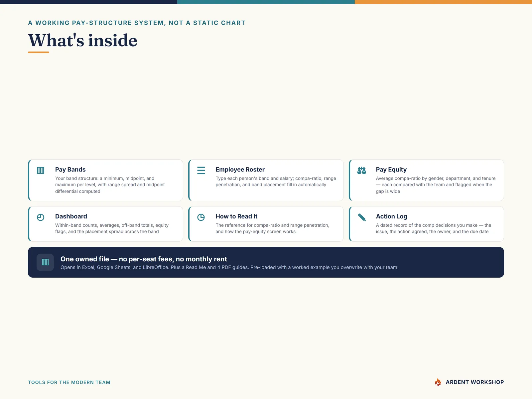Select the Action Log card title

point(392,216)
